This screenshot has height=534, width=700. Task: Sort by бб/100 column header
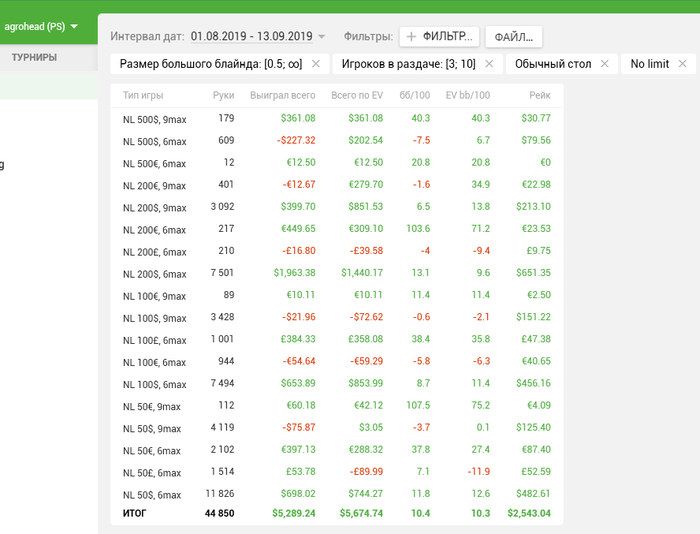(415, 95)
